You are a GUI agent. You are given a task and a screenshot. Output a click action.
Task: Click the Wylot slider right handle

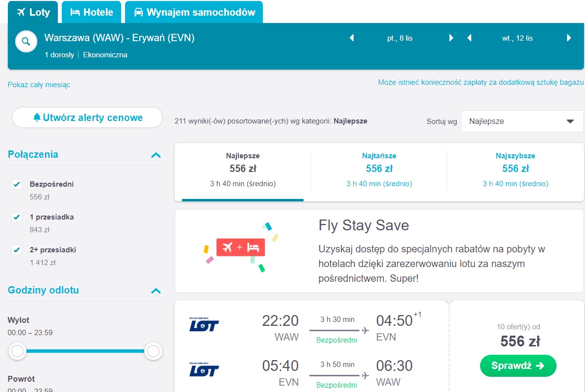click(153, 351)
